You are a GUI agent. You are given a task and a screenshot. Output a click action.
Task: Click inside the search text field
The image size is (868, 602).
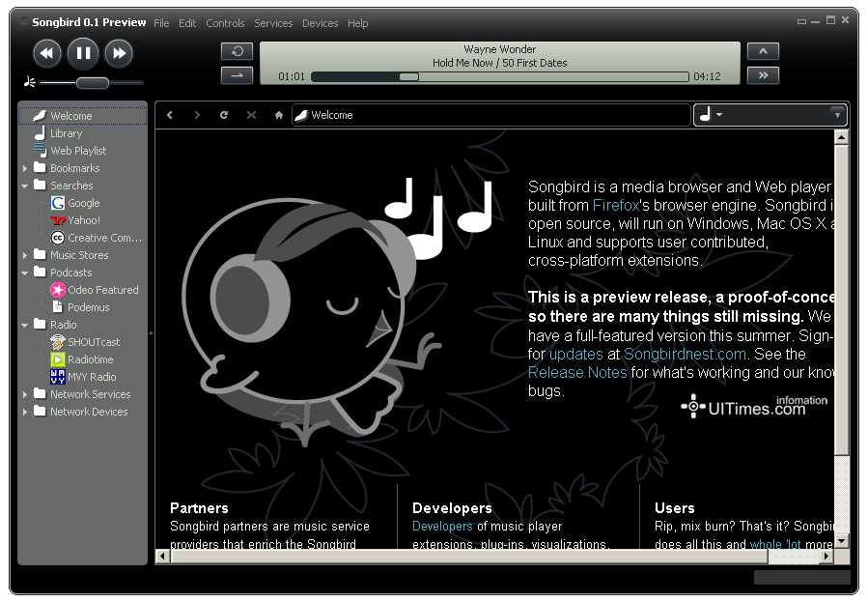[x=775, y=115]
